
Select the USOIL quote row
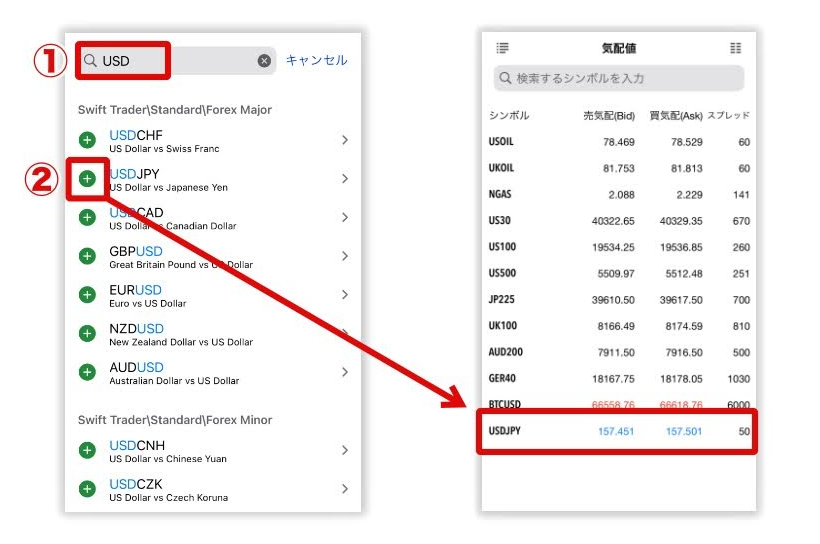(x=617, y=142)
